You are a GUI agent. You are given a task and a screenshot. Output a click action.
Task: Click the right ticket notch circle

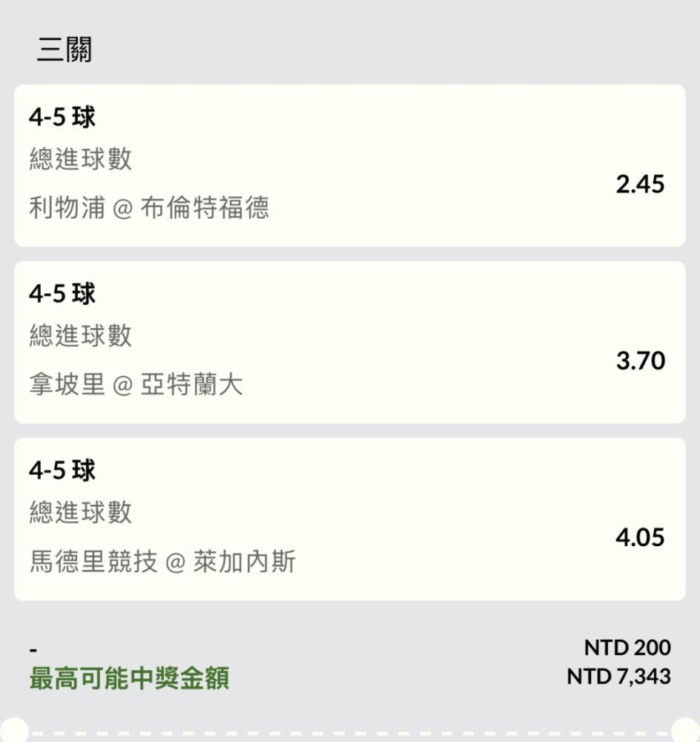[686, 729]
